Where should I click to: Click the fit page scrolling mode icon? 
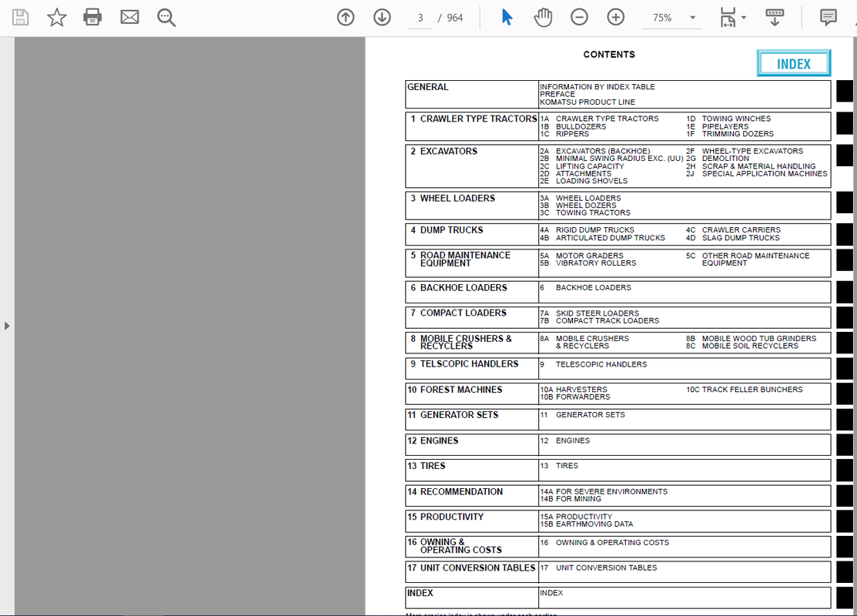click(728, 18)
